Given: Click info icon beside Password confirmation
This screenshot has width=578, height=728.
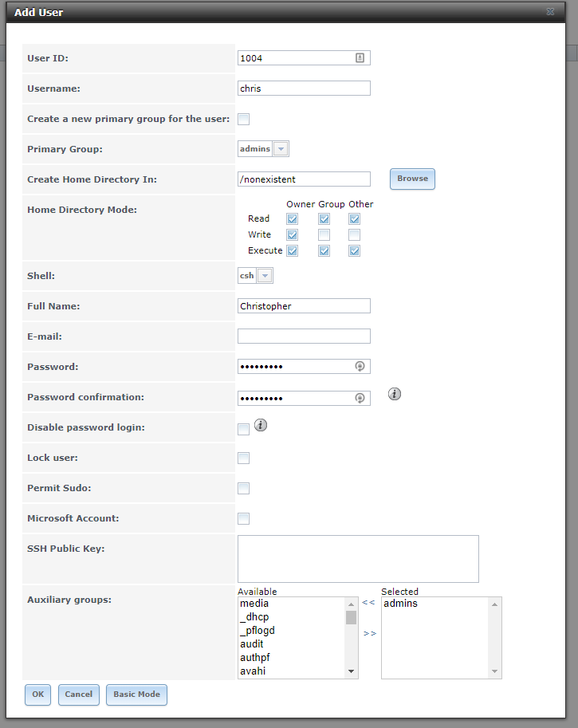Looking at the screenshot, I should point(394,394).
